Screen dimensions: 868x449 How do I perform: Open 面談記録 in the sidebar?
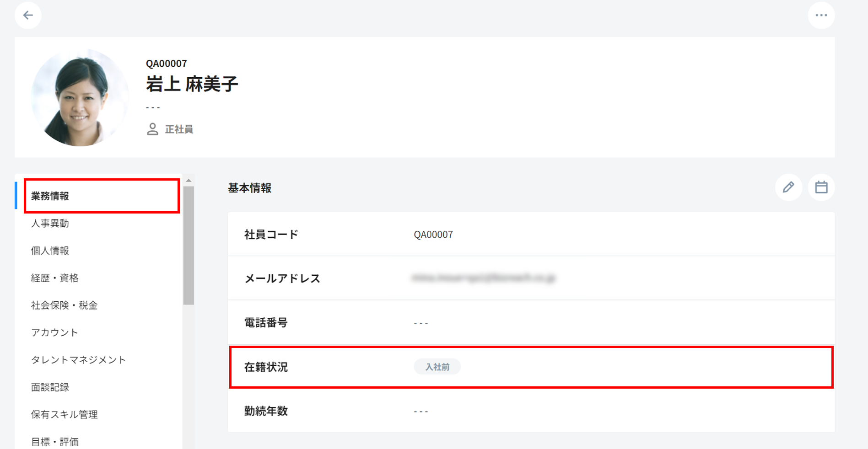point(50,387)
